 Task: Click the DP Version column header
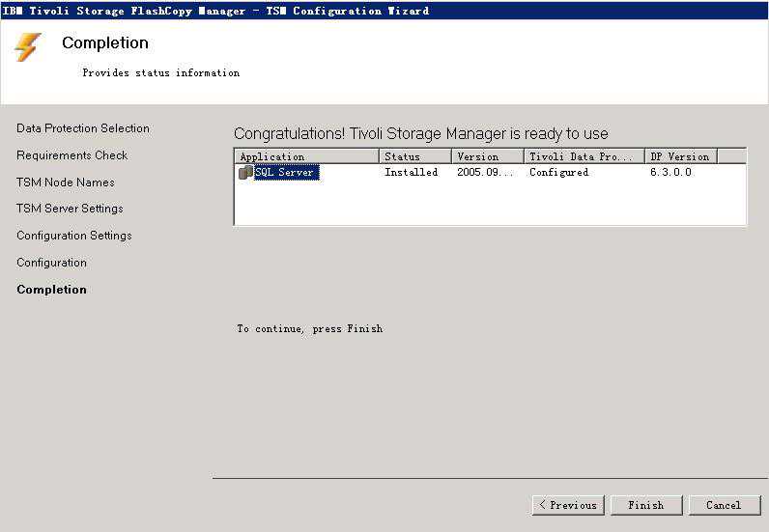[x=680, y=156]
